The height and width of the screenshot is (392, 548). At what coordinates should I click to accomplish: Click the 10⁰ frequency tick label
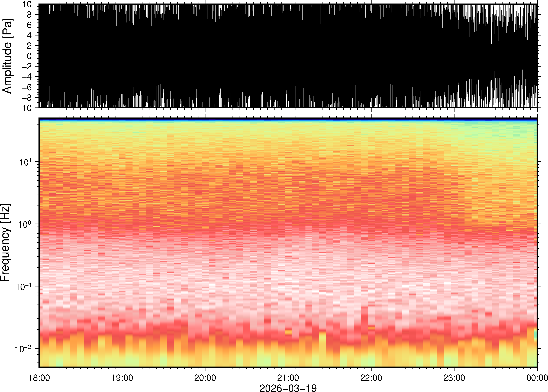coord(25,224)
